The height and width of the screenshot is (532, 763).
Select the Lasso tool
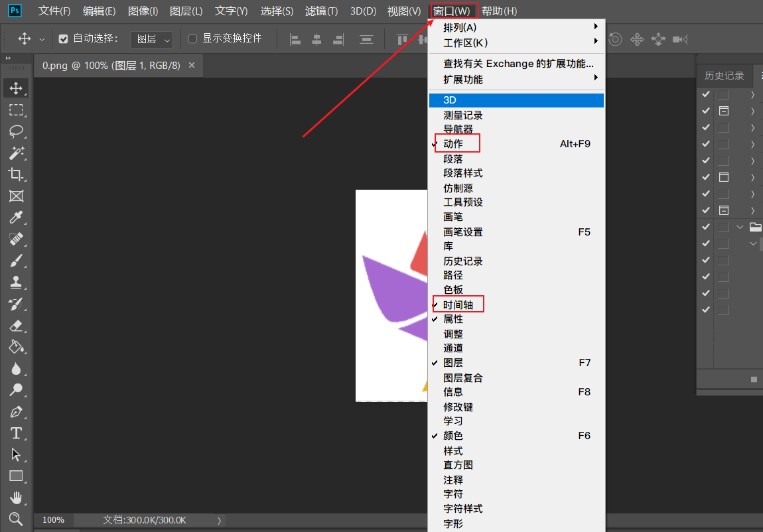[16, 131]
